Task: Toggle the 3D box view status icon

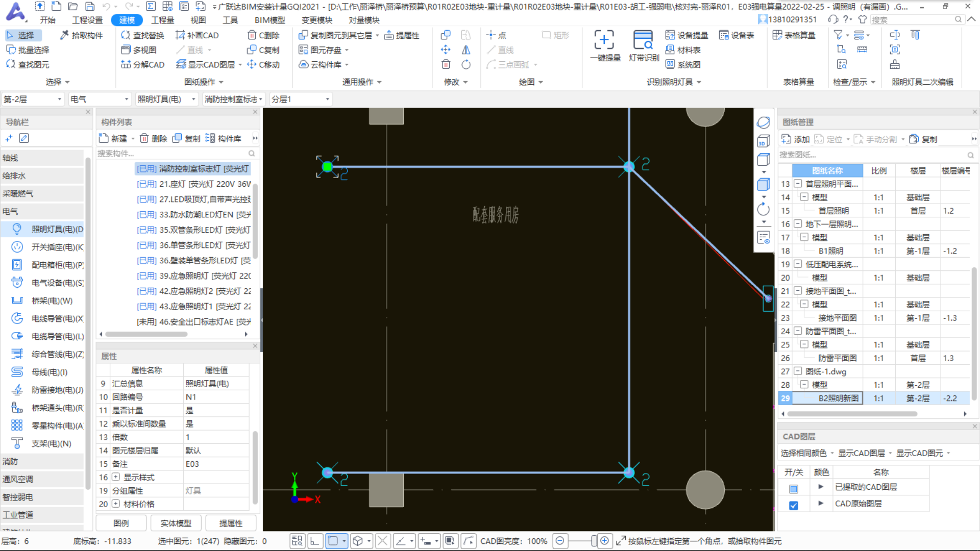Action: [358, 541]
